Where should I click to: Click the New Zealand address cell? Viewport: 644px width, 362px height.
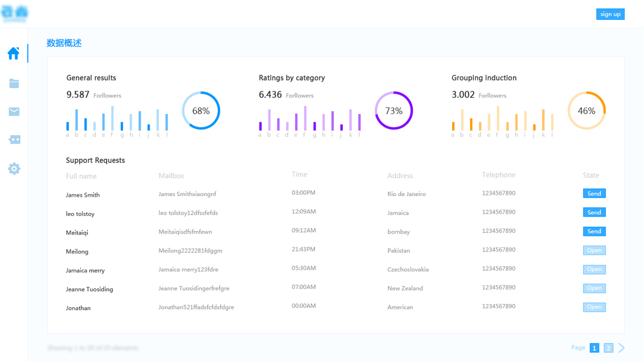click(405, 288)
